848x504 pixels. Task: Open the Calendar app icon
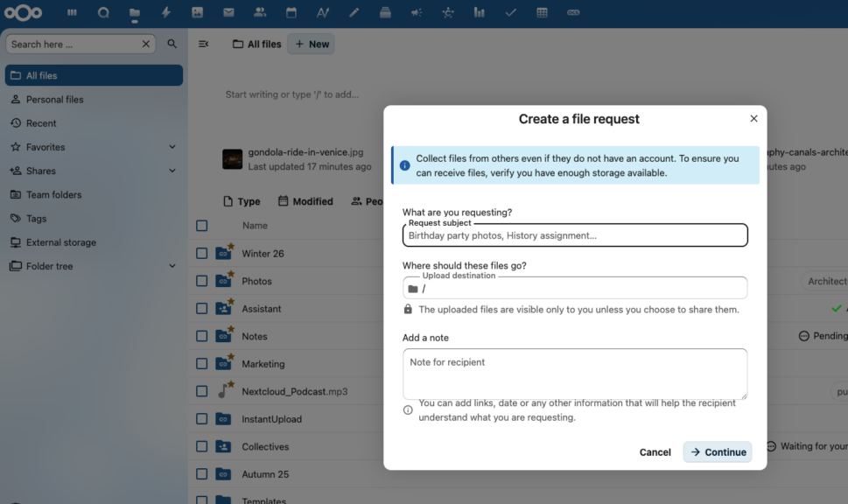pyautogui.click(x=292, y=12)
